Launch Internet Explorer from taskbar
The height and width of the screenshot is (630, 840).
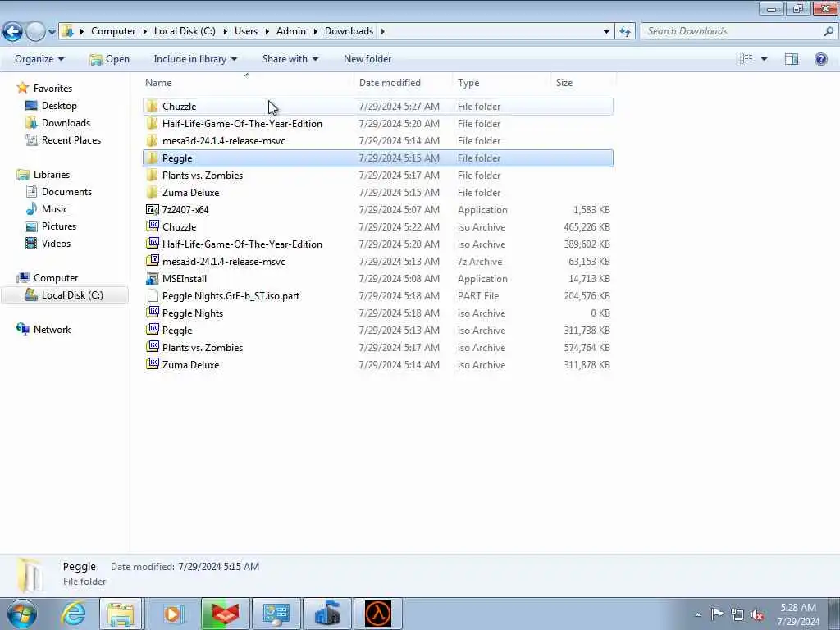tap(72, 614)
